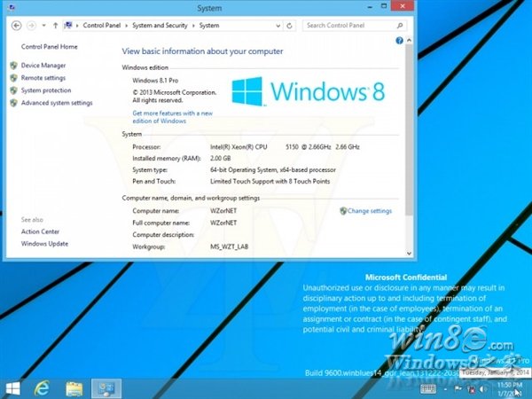Open the recent locations dropdown arrow

(x=43, y=26)
